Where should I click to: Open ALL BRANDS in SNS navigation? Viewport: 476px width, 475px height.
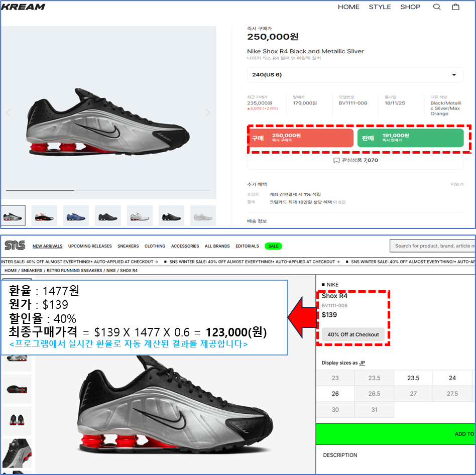point(217,246)
